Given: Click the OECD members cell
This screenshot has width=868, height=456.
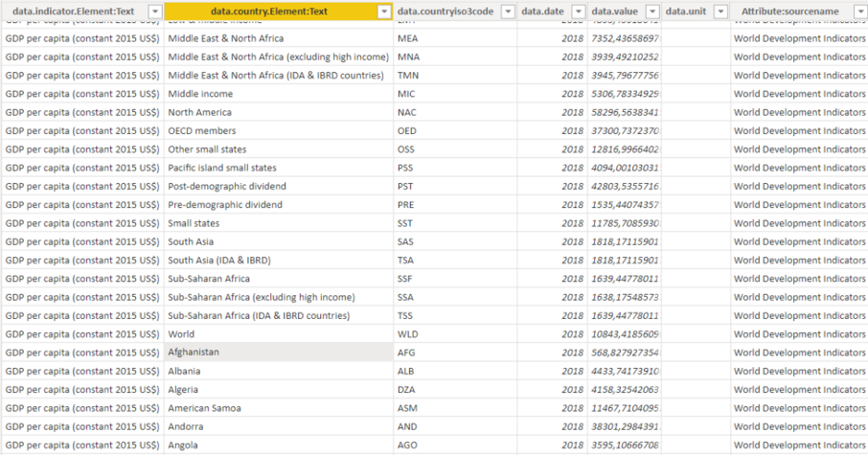Looking at the screenshot, I should click(279, 131).
